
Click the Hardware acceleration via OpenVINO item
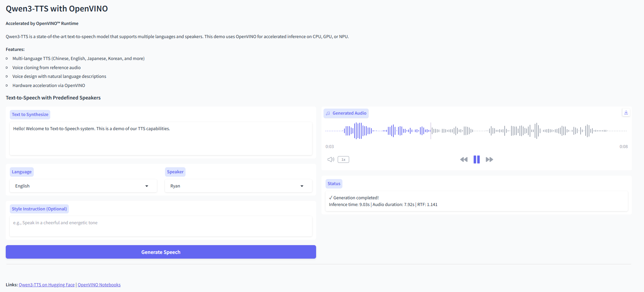pos(49,86)
